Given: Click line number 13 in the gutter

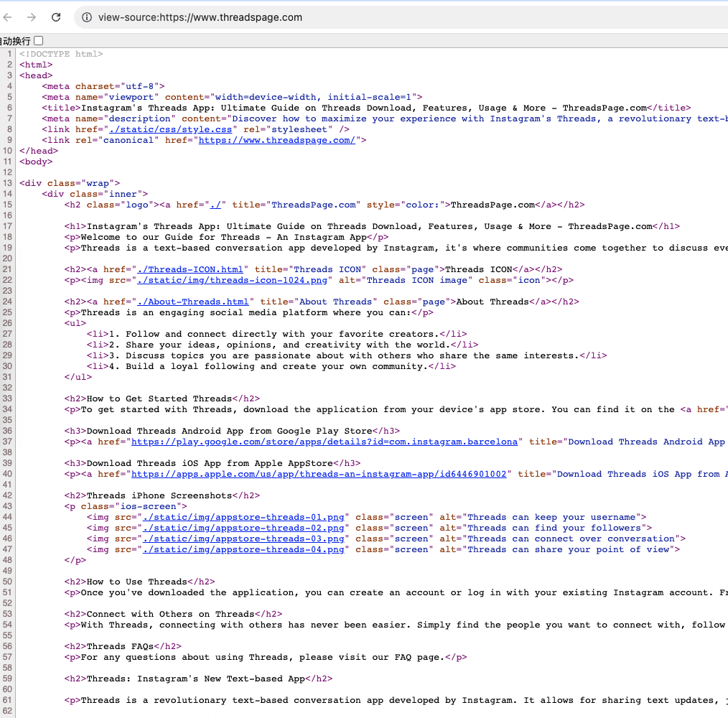Looking at the screenshot, I should pos(8,183).
